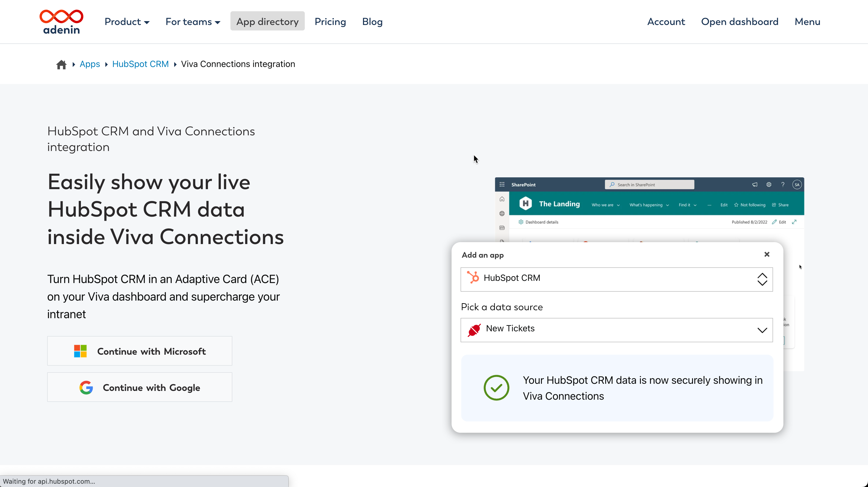The image size is (868, 487).
Task: Open the Blog page
Action: click(372, 22)
